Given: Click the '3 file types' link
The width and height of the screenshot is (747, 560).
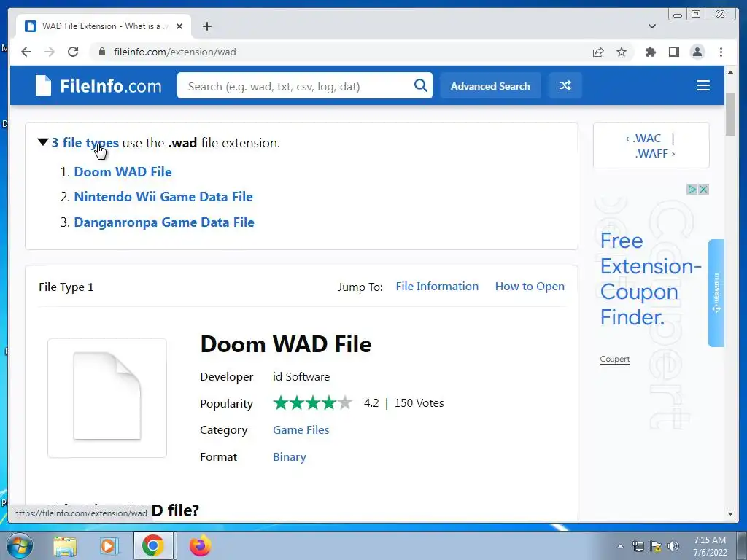Looking at the screenshot, I should pos(85,143).
